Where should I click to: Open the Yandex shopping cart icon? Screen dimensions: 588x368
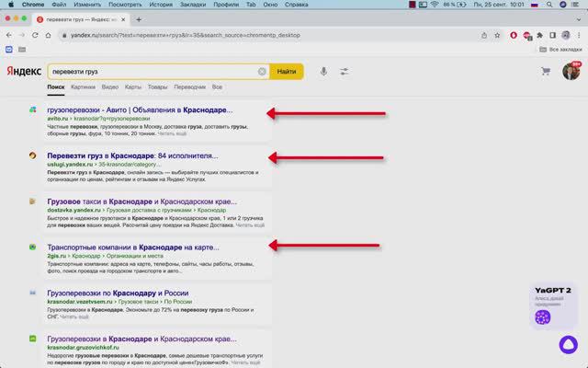546,71
